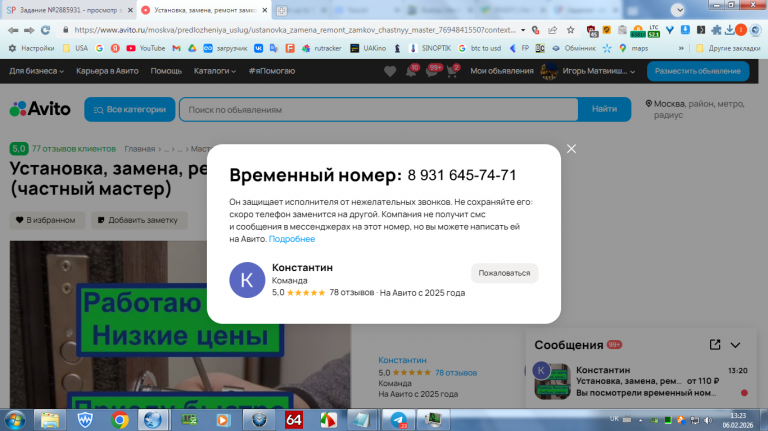Image resolution: width=768 pixels, height=431 pixels.
Task: Open file explorer from the taskbar
Action: (50, 420)
